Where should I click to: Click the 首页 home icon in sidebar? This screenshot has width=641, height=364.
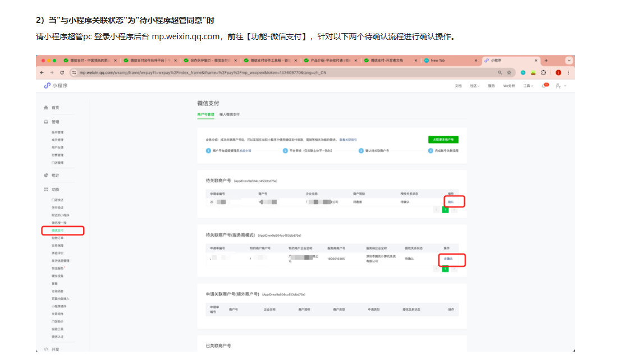(46, 108)
